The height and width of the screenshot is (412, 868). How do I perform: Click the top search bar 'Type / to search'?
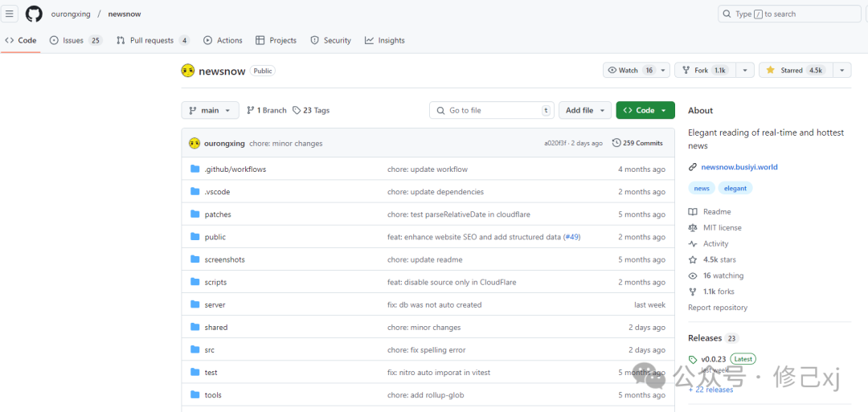click(x=789, y=14)
